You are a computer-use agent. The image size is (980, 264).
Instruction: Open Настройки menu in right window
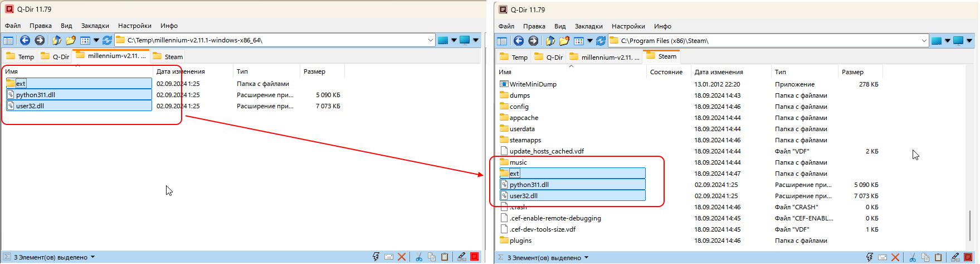click(628, 26)
